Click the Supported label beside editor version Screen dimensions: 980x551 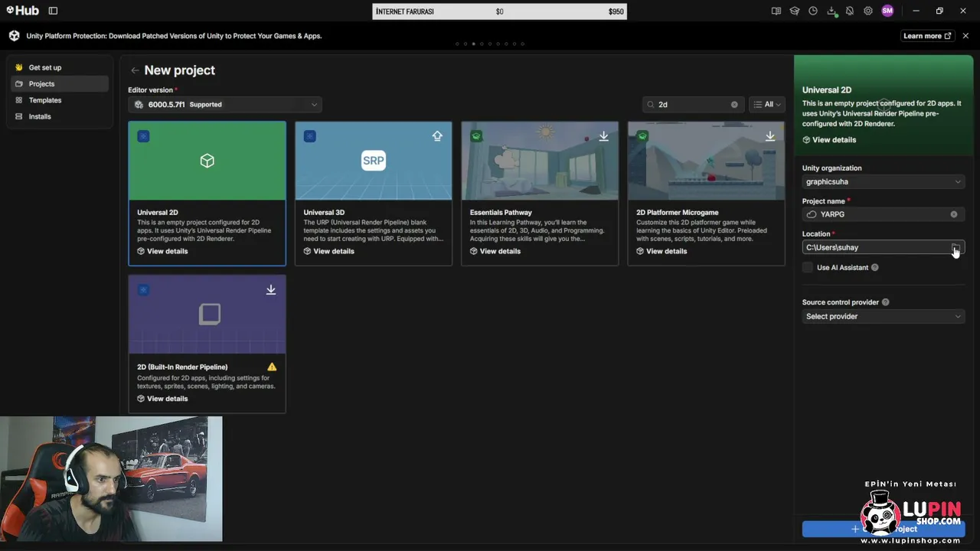click(206, 105)
